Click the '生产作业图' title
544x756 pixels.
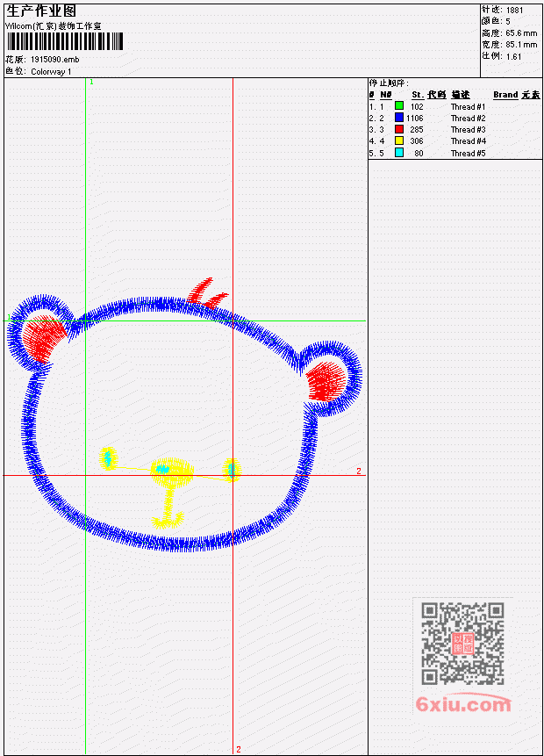41,11
